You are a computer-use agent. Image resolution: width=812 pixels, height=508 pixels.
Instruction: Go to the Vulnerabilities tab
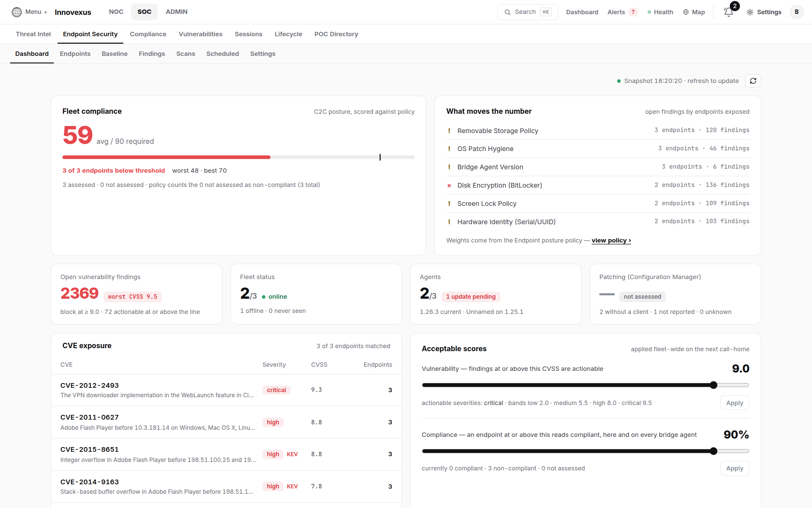click(201, 34)
